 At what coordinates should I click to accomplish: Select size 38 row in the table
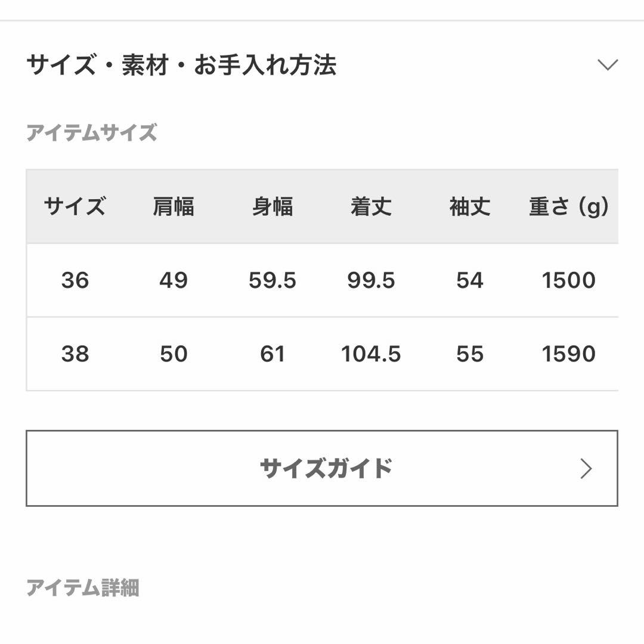[322, 354]
